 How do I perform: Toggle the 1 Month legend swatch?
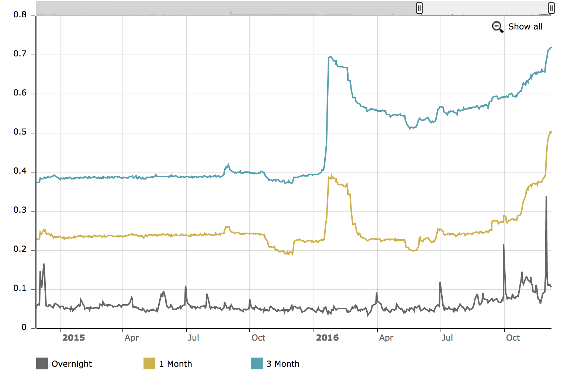point(149,363)
